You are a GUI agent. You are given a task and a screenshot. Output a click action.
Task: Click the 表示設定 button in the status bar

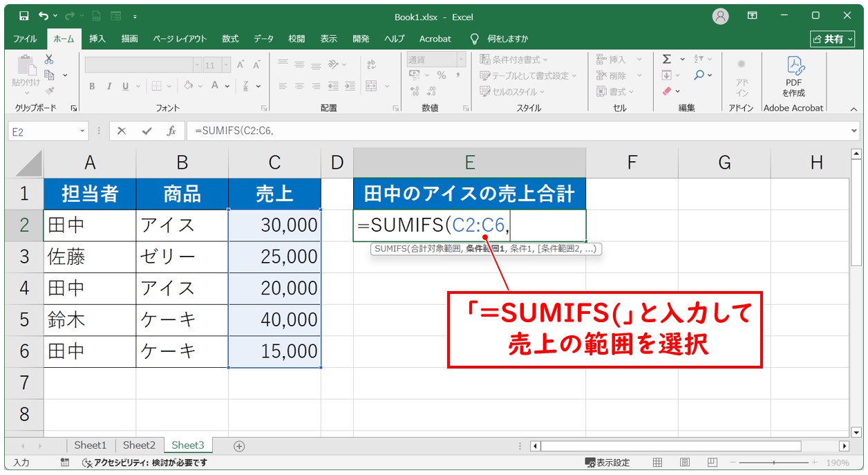pos(607,463)
